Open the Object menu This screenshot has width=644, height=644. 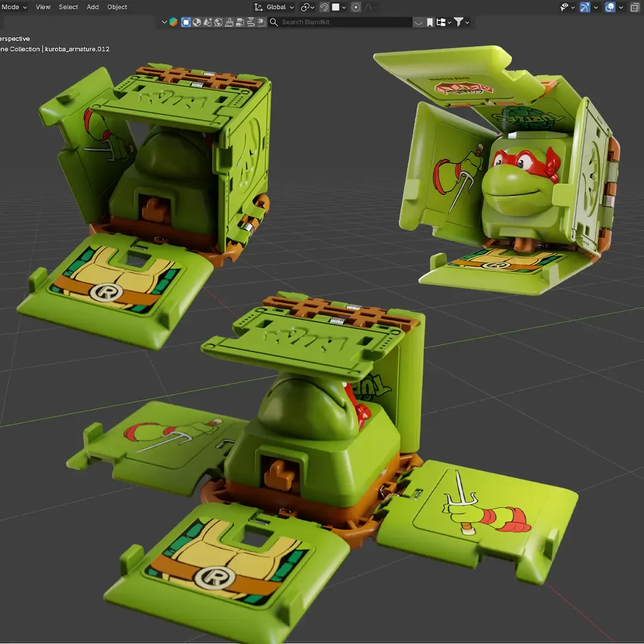click(x=117, y=7)
